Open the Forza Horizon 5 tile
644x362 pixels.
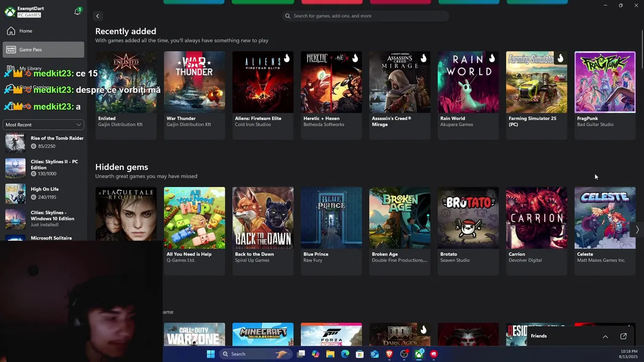click(x=331, y=334)
